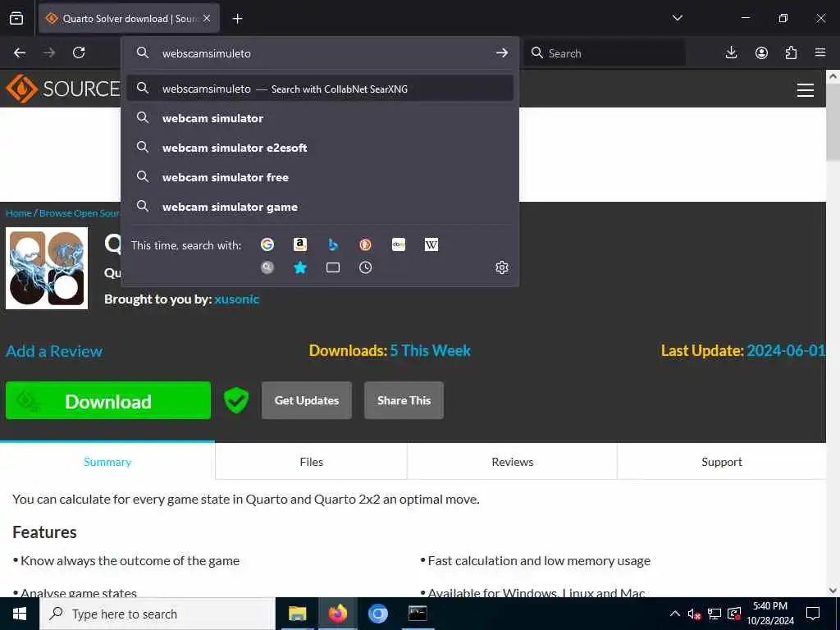Click the muted volume tray icon

pyautogui.click(x=694, y=614)
